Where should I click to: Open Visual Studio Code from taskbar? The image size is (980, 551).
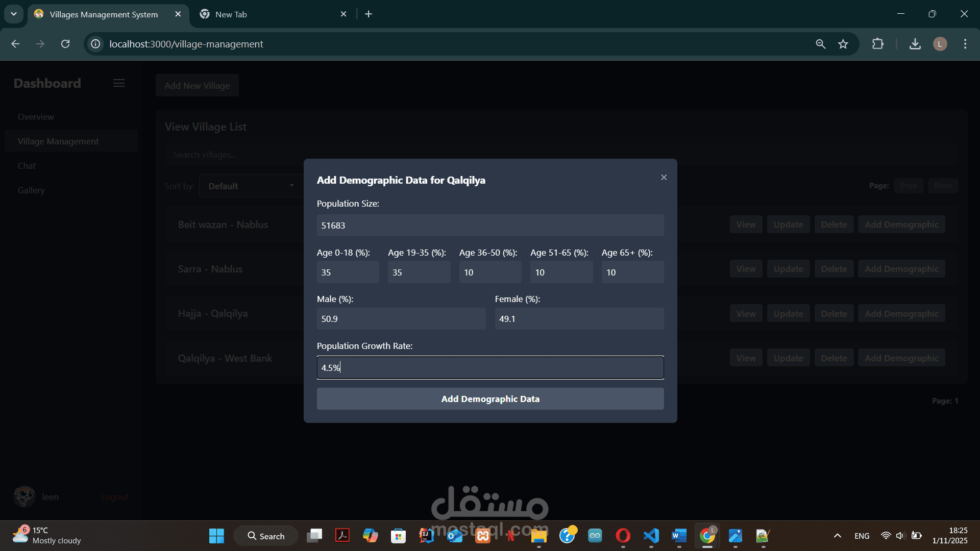pyautogui.click(x=651, y=536)
